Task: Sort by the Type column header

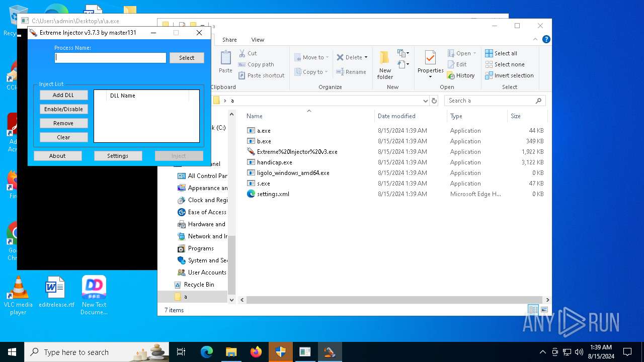Action: pyautogui.click(x=477, y=116)
